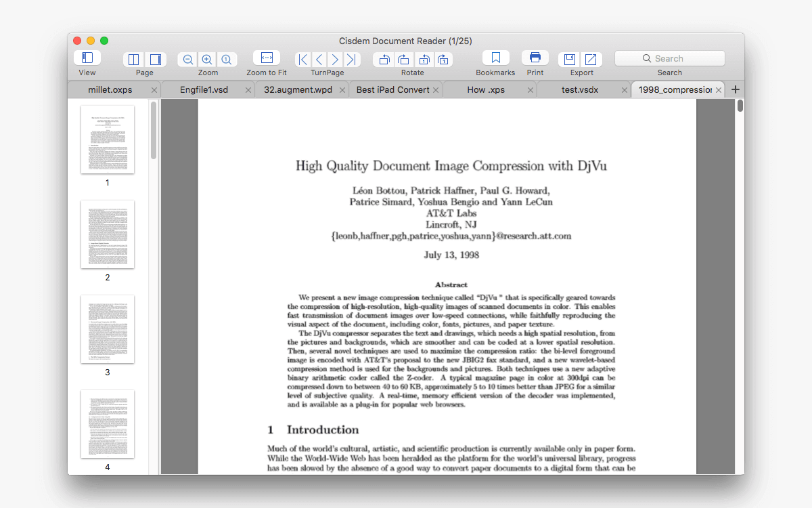Screen dimensions: 812x508
Task: Go to the next page
Action: point(335,60)
